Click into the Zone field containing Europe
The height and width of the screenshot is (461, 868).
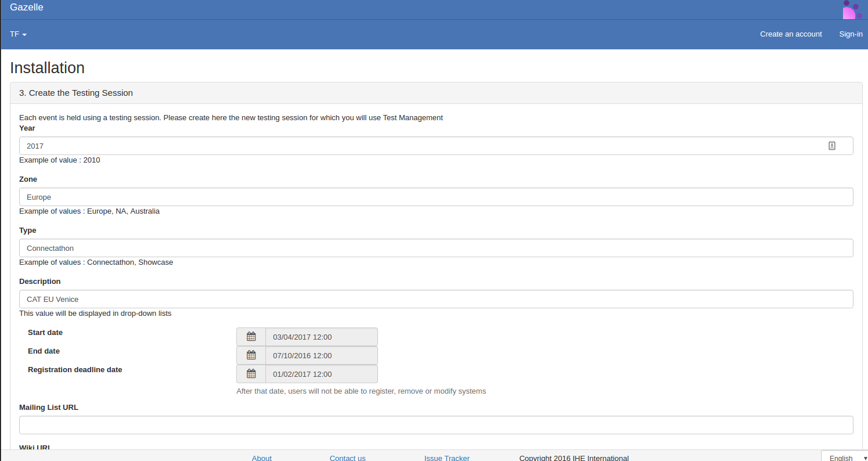point(435,197)
